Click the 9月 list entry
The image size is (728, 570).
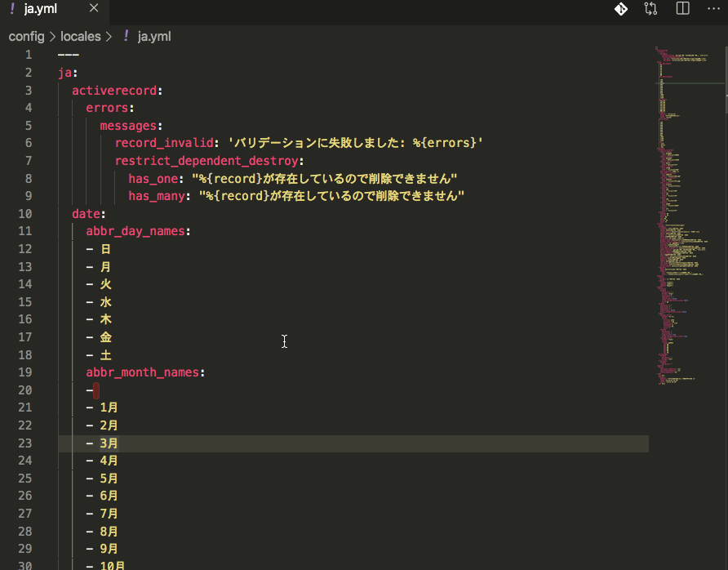tap(109, 549)
